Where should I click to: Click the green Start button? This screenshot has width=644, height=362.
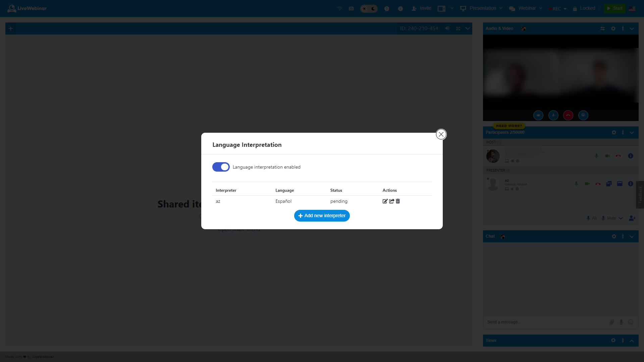coord(615,8)
